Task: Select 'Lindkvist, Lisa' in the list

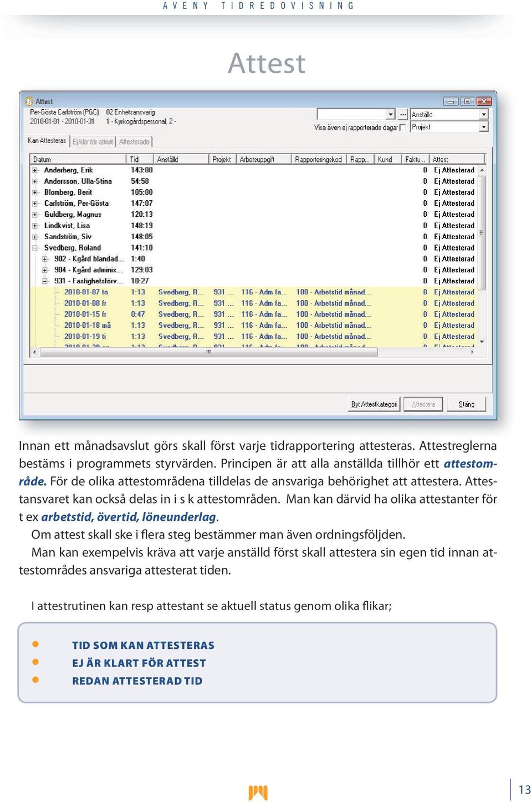Action: (x=66, y=226)
